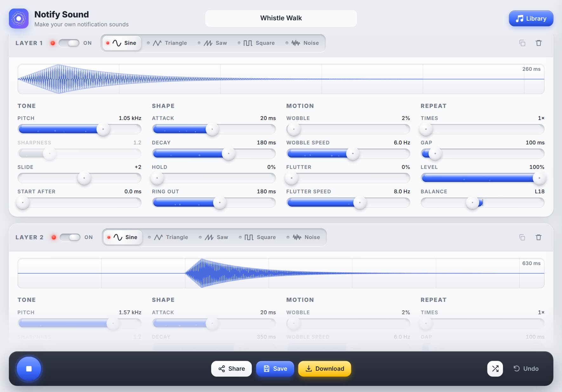Select Square waveform for Layer 2
The image size is (562, 392).
click(x=258, y=237)
